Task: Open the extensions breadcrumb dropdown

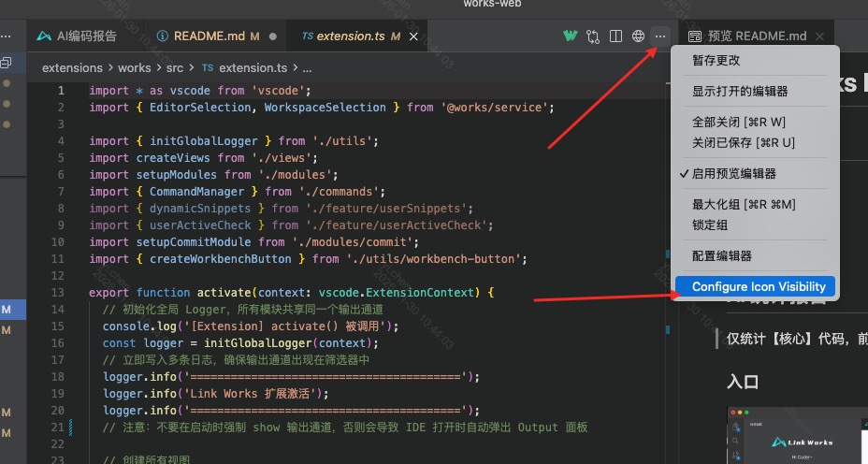Action: [x=72, y=68]
